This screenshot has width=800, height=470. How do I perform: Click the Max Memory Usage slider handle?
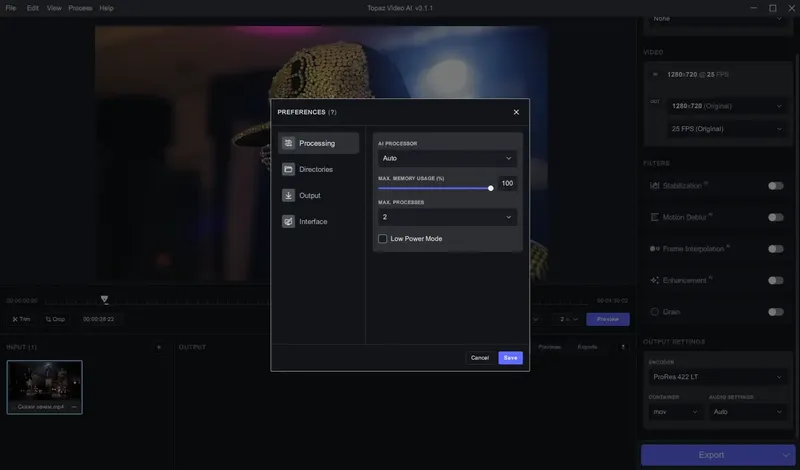490,188
